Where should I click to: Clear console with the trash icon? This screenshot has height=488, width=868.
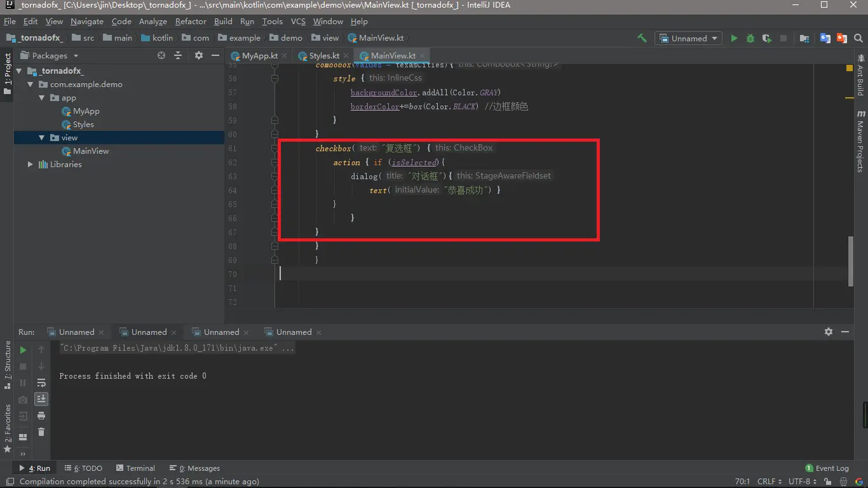(41, 432)
